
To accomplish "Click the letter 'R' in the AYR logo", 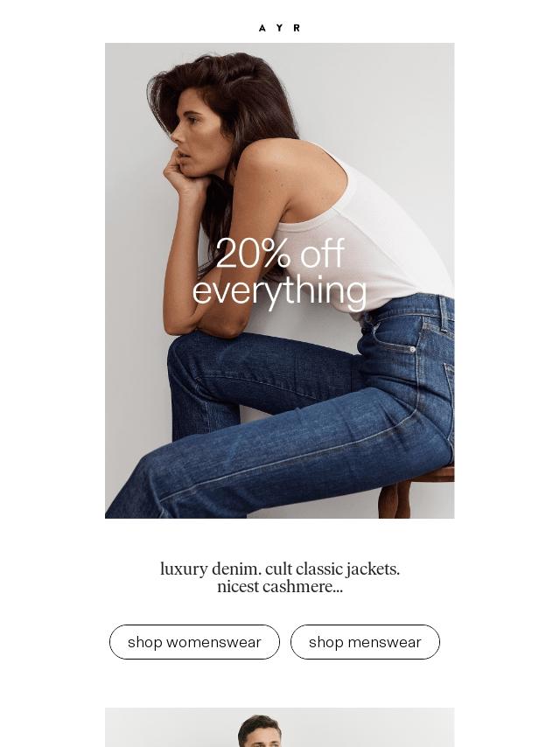I will [x=297, y=28].
